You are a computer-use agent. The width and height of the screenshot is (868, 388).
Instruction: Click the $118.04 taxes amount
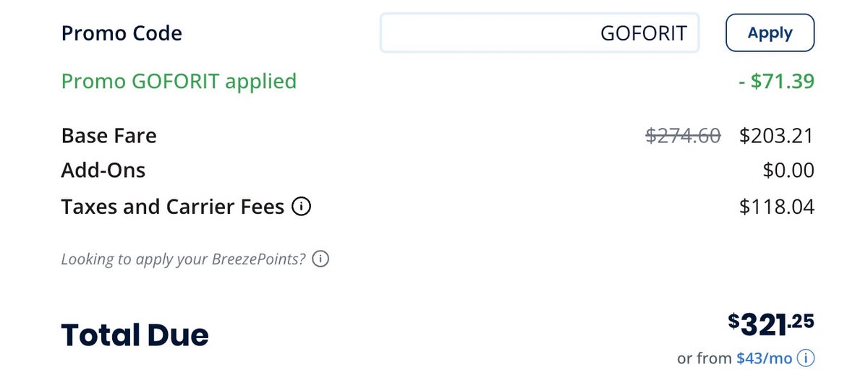776,207
